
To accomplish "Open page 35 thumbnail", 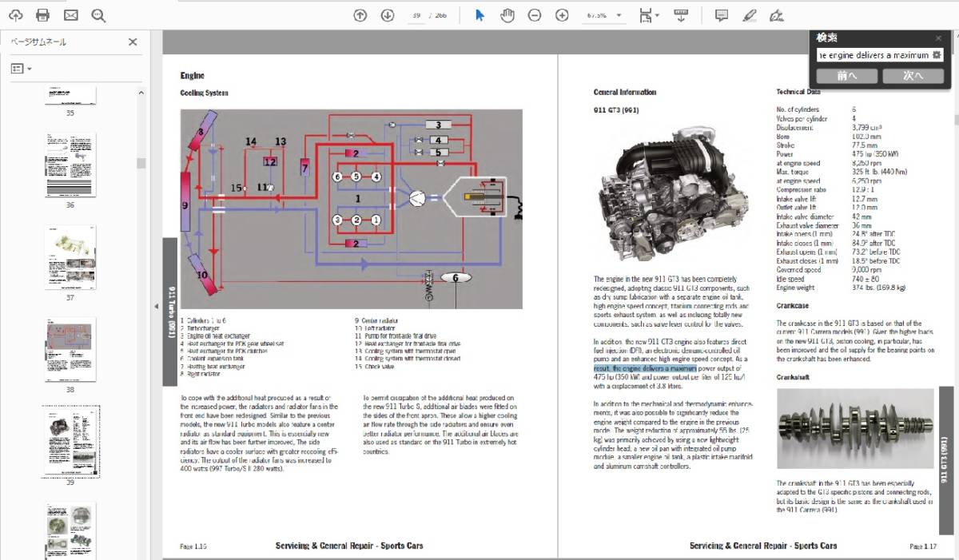I will point(70,97).
